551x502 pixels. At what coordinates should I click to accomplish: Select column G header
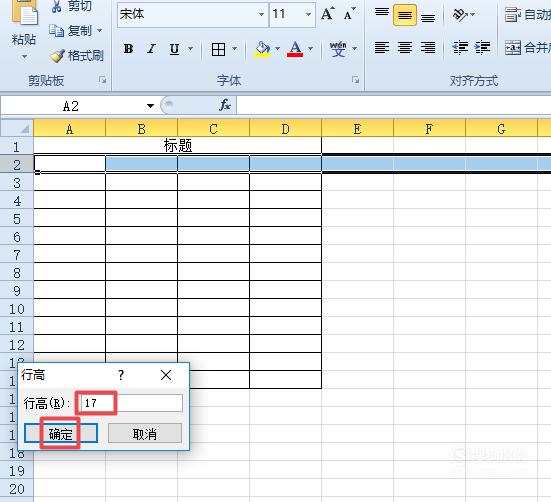tap(501, 129)
